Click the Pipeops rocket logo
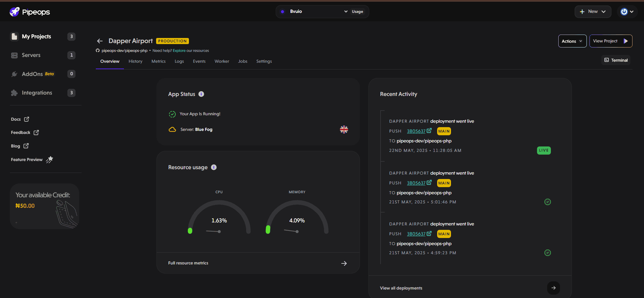Viewport: 644px width, 298px height. [15, 12]
